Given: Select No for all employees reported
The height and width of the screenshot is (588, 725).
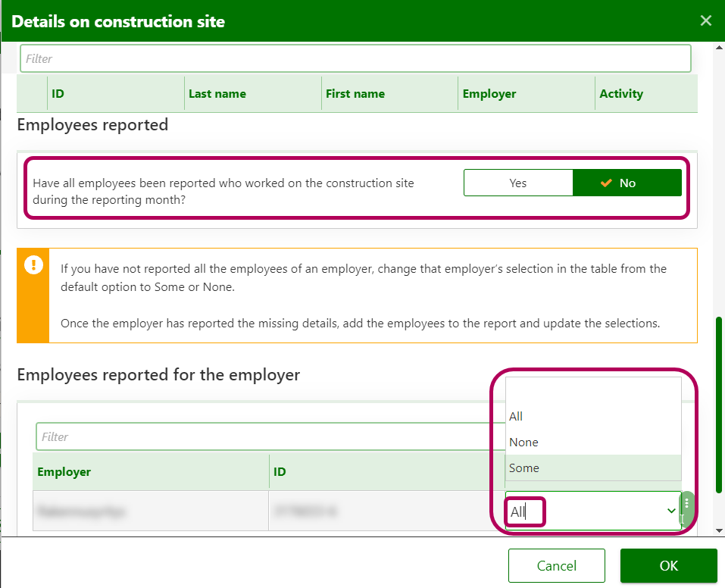Looking at the screenshot, I should (x=627, y=183).
